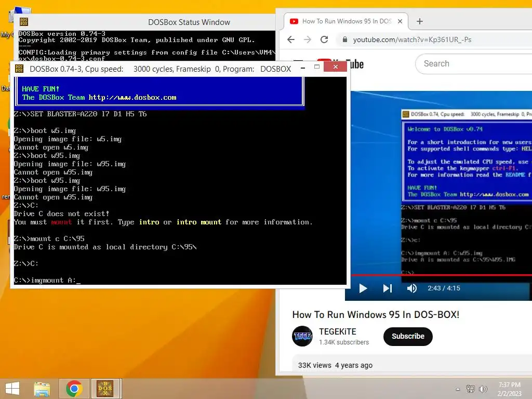Click the mount c C:\95 command line
Screen dimensions: 532x399
(49, 238)
